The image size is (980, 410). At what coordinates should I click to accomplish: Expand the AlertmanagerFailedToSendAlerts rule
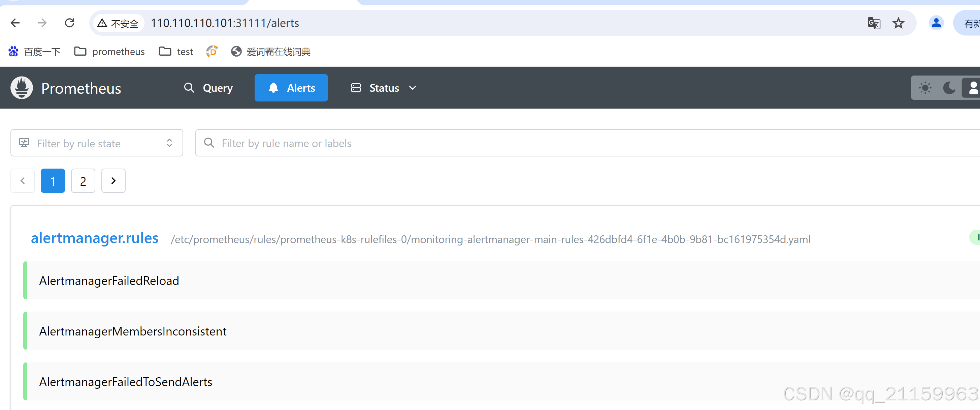coord(501,382)
